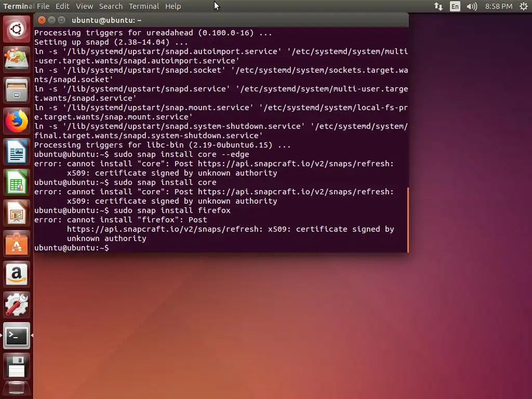
Task: Open System Settings wrench-and-gear icon
Action: click(x=16, y=305)
